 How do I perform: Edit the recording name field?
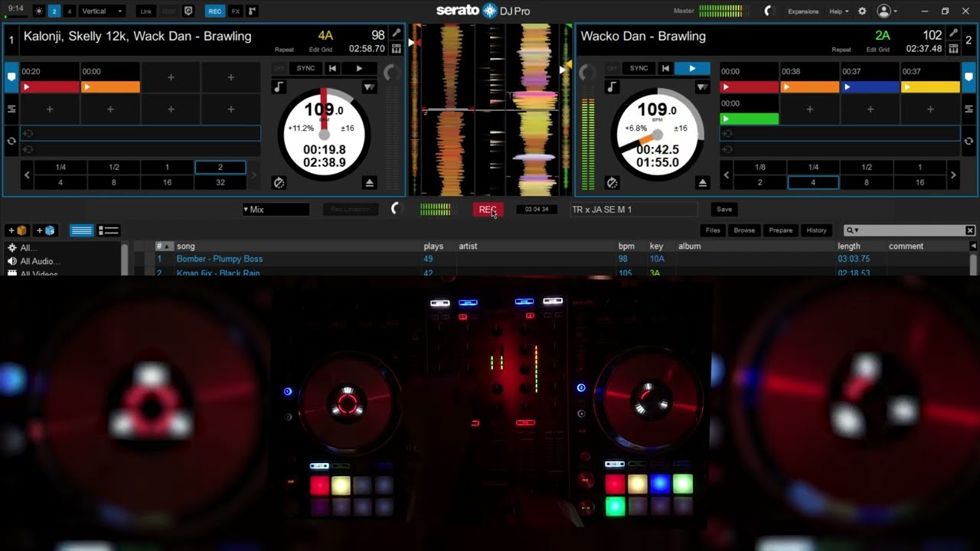634,209
